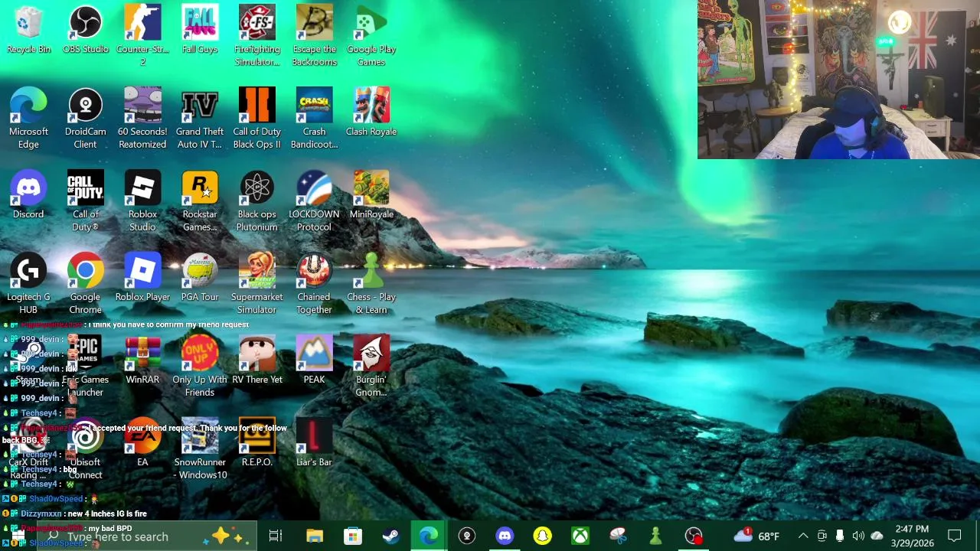
Task: Open the Xbox app from the taskbar
Action: pyautogui.click(x=580, y=536)
